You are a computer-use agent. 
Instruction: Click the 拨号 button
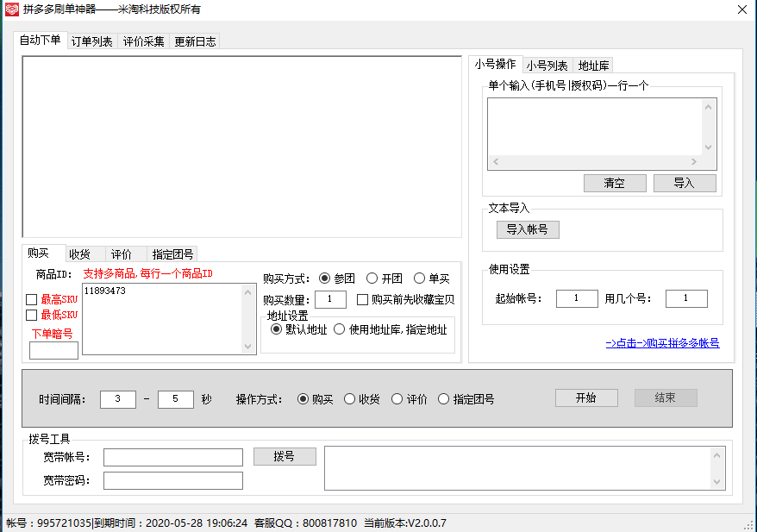285,456
